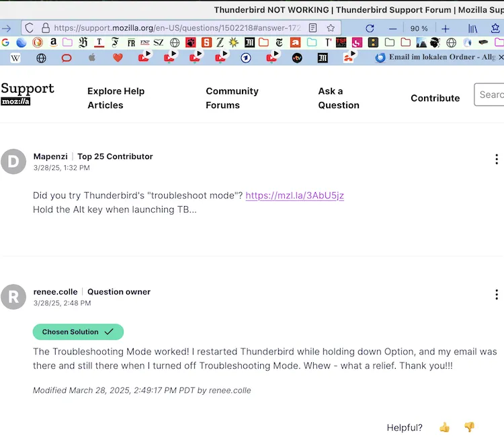Open the options menu on renee.colle's post

pos(497,294)
